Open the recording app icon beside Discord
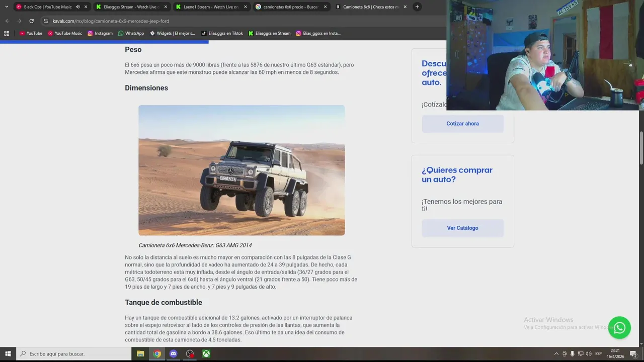The height and width of the screenshot is (362, 644). (x=190, y=354)
